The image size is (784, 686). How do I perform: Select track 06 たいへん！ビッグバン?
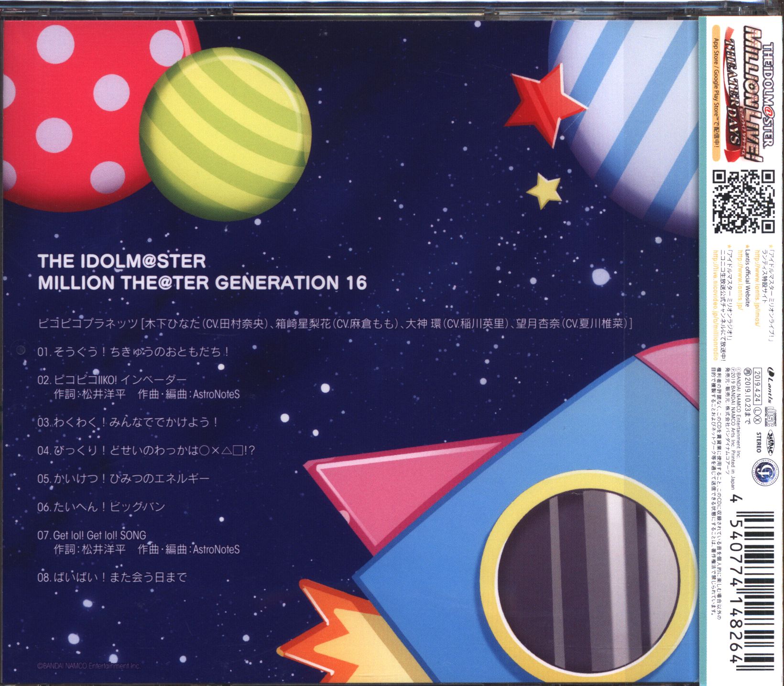[101, 507]
